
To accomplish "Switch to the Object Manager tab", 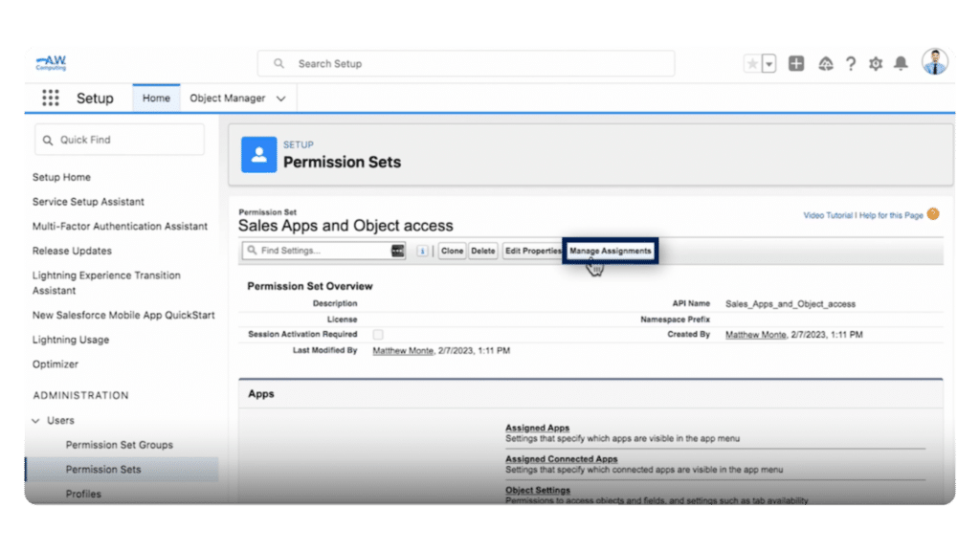I will pyautogui.click(x=228, y=98).
